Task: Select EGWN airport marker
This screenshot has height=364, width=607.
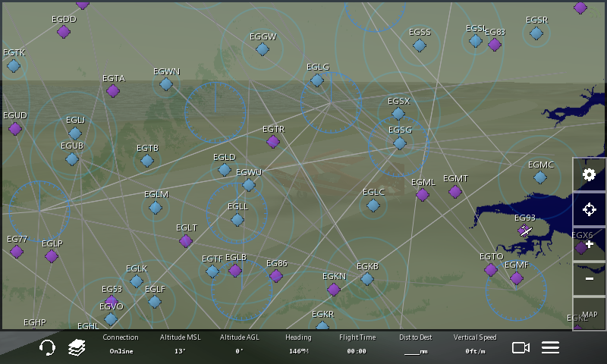Action: point(166,84)
